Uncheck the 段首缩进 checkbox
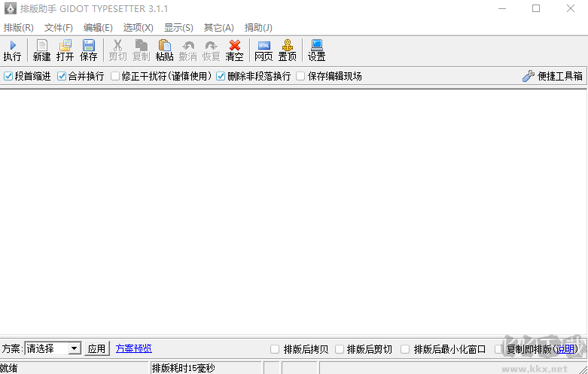 coord(8,76)
